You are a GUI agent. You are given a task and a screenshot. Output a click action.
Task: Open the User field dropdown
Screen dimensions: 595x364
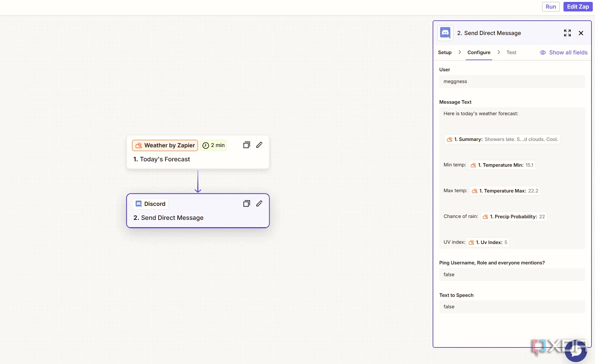pyautogui.click(x=512, y=81)
